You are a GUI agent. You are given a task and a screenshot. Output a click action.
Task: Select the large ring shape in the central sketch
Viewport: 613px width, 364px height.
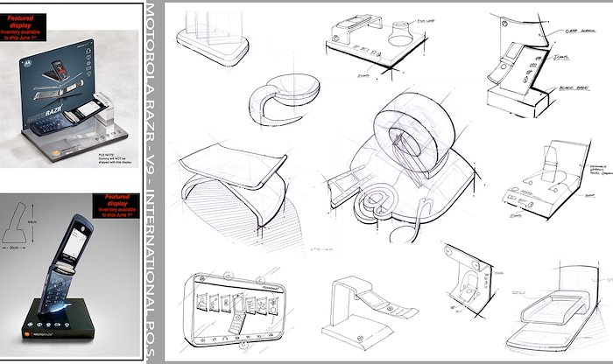(414, 134)
